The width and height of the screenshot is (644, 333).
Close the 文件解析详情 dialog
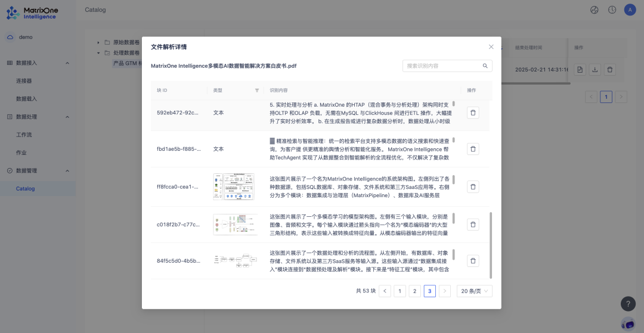coord(491,46)
